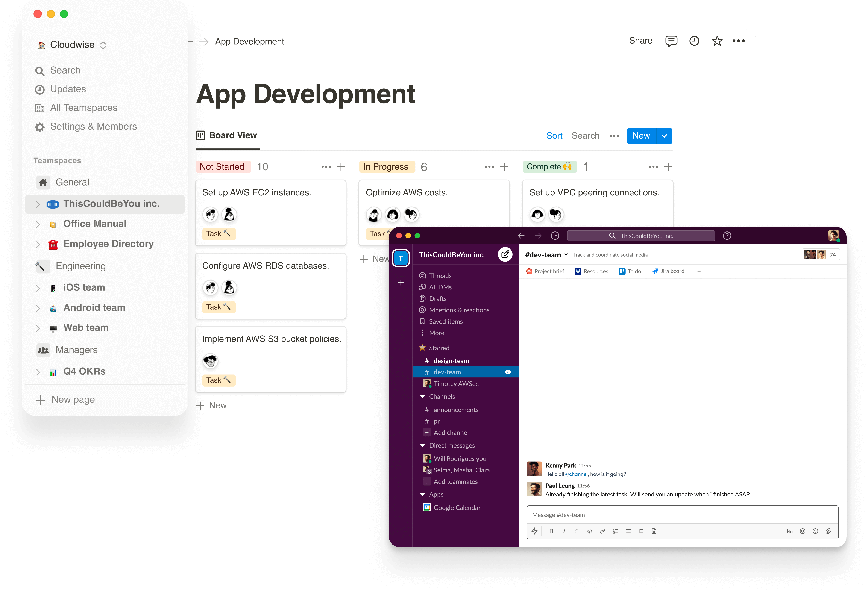Click the mention @ icon in composer
This screenshot has height=590, width=868.
802,531
